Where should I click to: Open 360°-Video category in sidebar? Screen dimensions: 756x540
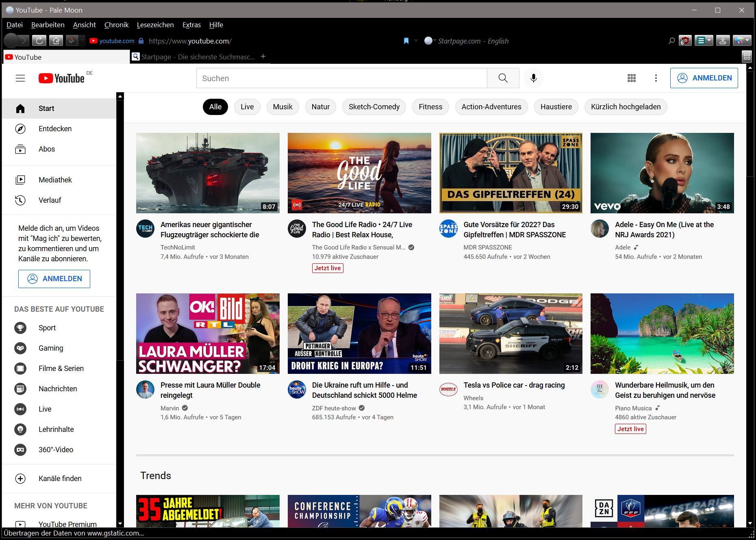59,450
